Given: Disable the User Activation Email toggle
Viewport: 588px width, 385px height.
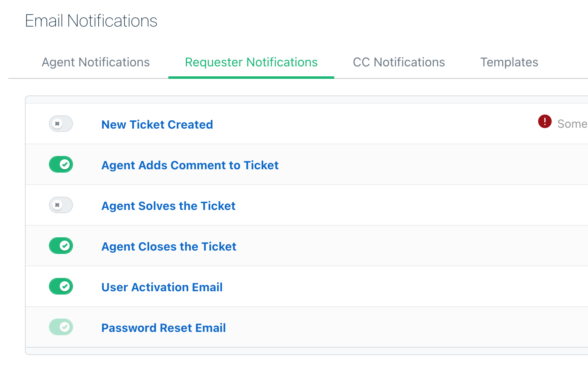Looking at the screenshot, I should tap(61, 286).
